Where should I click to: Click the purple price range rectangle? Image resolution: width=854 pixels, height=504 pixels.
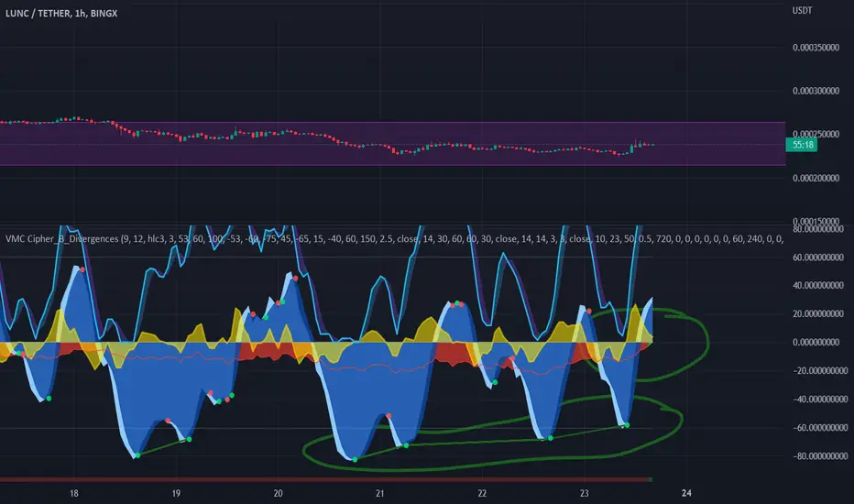393,143
